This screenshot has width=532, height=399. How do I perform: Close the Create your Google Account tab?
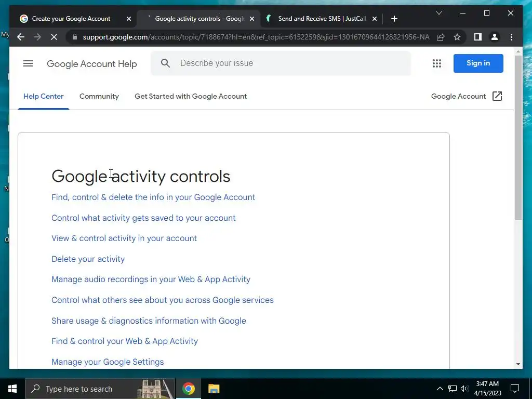[129, 19]
